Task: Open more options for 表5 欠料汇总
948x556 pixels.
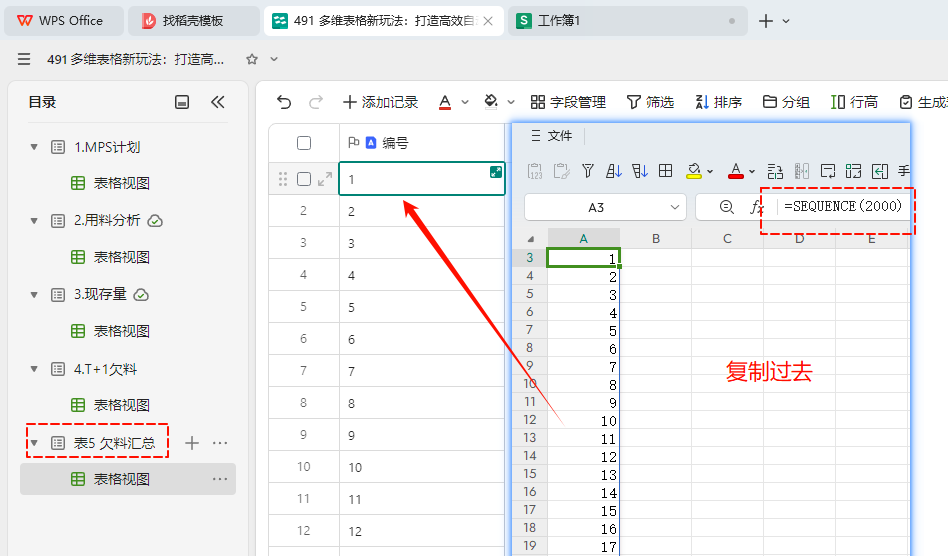Action: 220,443
